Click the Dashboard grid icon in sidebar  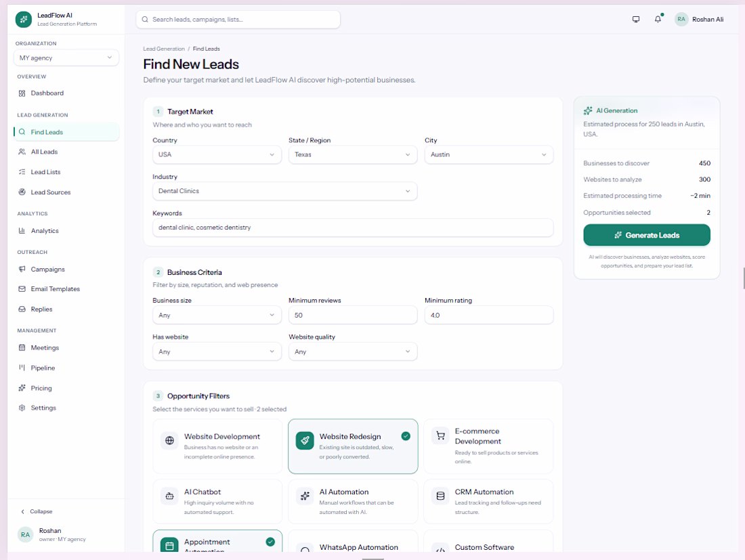click(x=22, y=93)
